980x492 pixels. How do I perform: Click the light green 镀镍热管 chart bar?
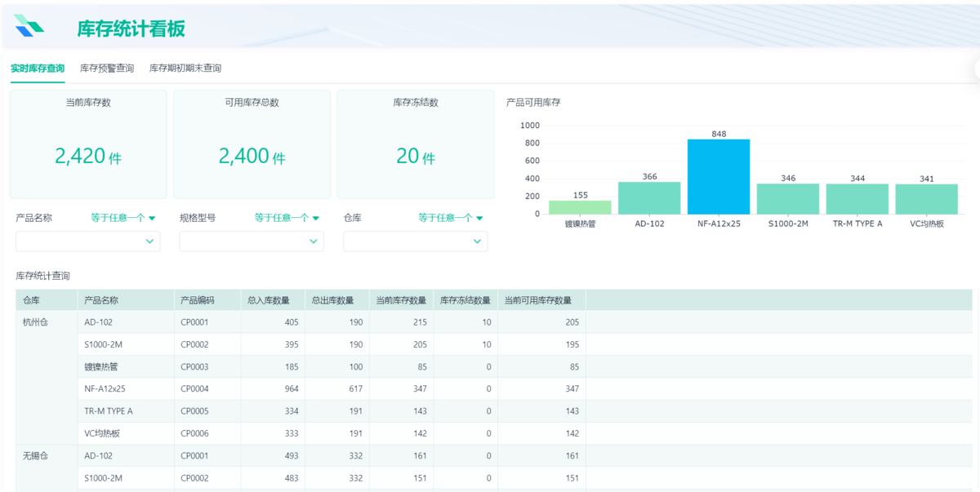580,207
